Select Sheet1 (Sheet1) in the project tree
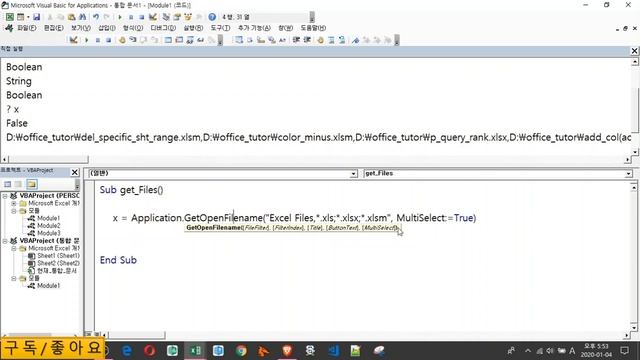Screen dimensions: 640x360 point(58,256)
